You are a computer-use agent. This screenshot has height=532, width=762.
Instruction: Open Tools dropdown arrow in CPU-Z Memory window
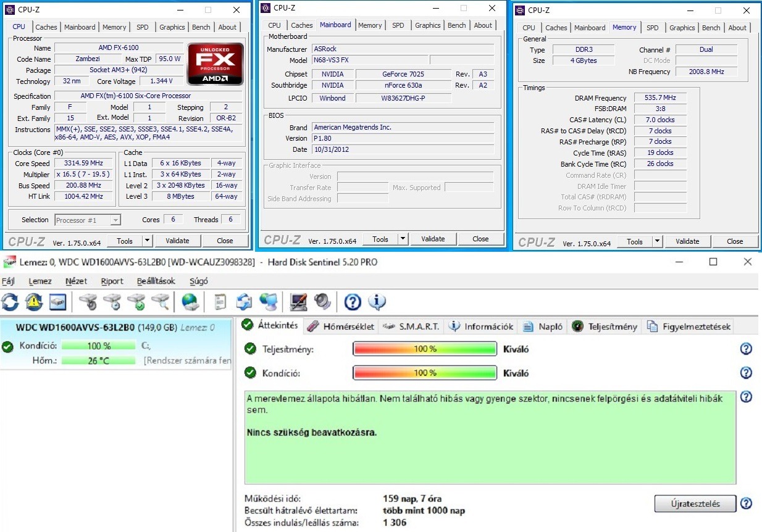(x=658, y=241)
